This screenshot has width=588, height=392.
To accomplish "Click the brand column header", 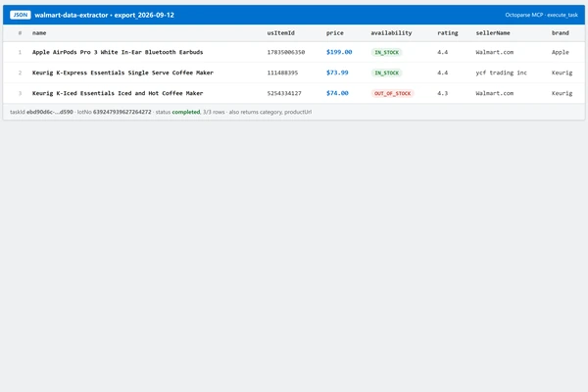I will click(560, 33).
